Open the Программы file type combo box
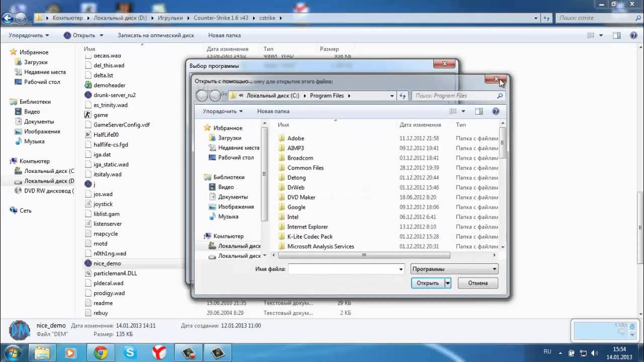Viewport: 644px width, 362px height. [454, 269]
